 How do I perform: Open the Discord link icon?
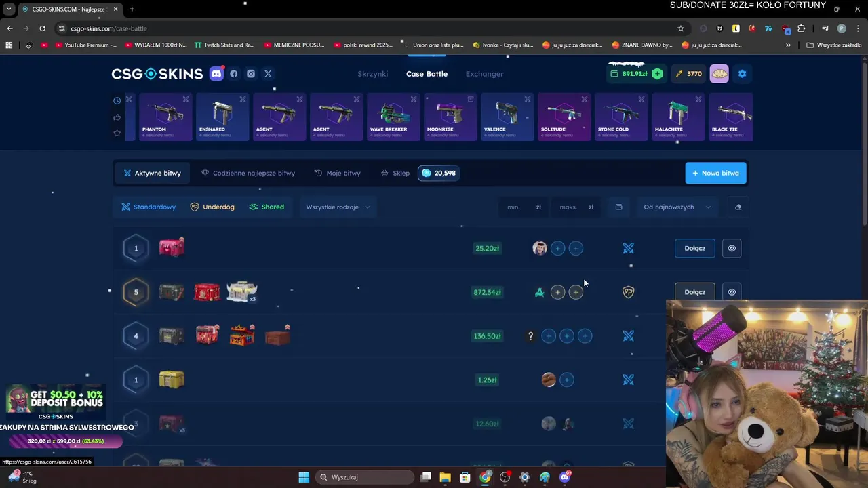click(x=216, y=74)
